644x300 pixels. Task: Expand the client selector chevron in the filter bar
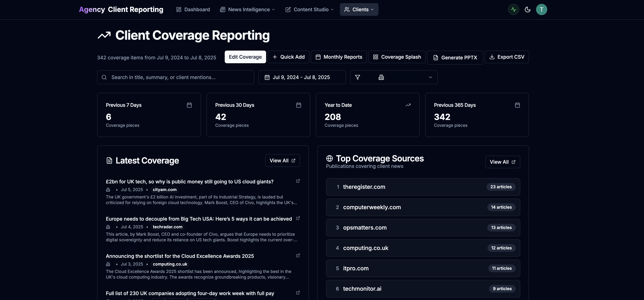point(430,77)
